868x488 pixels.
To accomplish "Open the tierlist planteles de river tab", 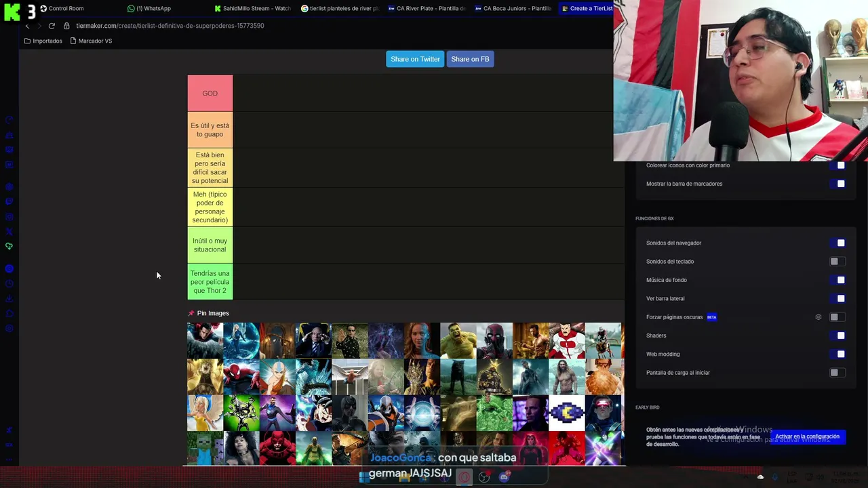I will pos(340,9).
